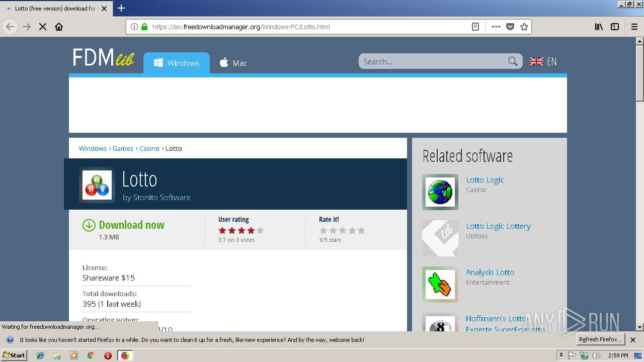Click the Action Center flag tray icon
This screenshot has height=362, width=644.
pos(573,355)
